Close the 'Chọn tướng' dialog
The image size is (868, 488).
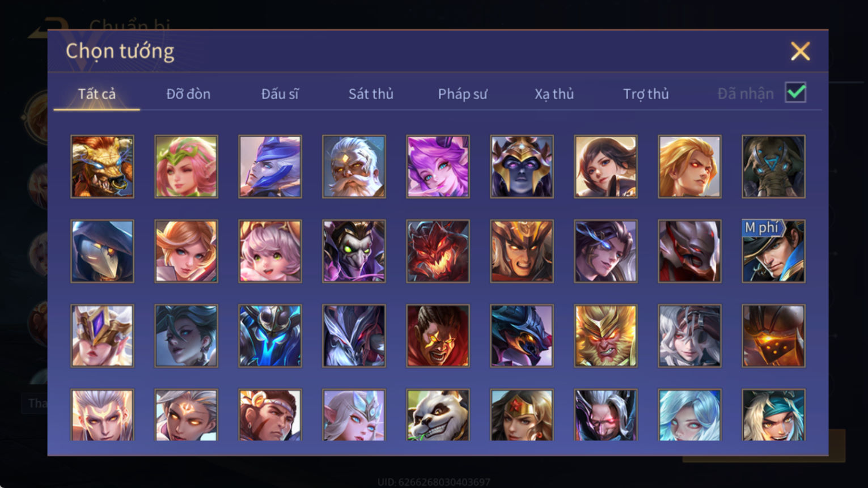pos(800,51)
